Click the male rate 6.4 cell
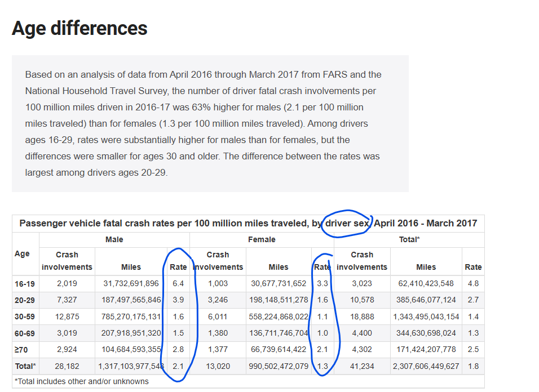Image resolution: width=539 pixels, height=392 pixels. tap(178, 284)
